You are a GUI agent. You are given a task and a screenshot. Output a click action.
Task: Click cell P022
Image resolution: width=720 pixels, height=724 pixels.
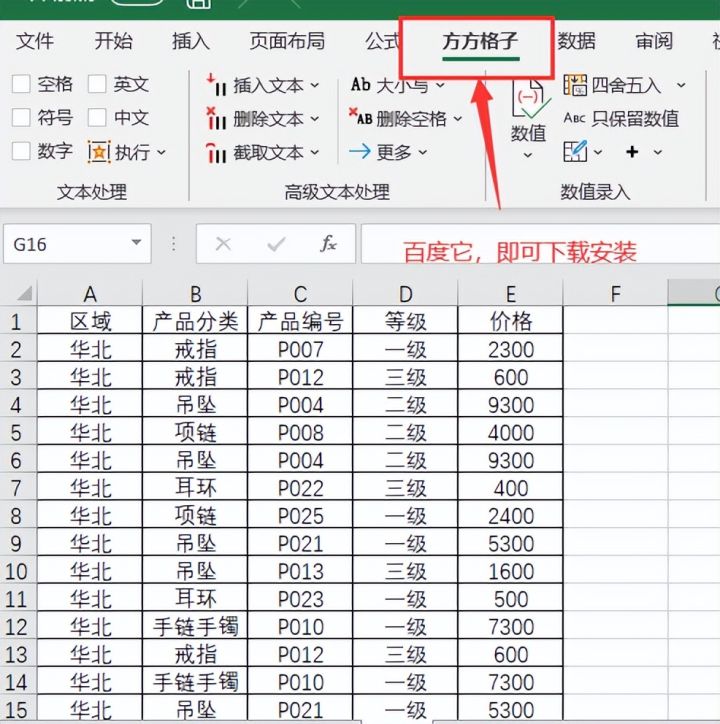(300, 489)
